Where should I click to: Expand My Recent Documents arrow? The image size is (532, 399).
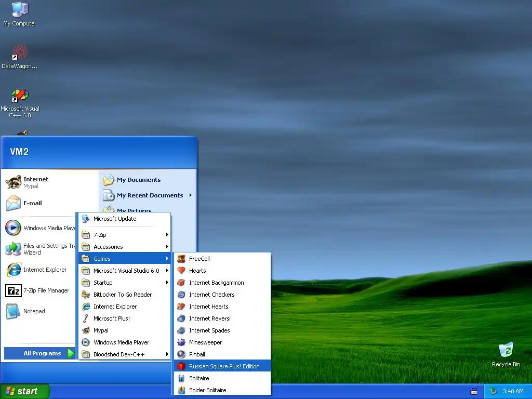[191, 195]
